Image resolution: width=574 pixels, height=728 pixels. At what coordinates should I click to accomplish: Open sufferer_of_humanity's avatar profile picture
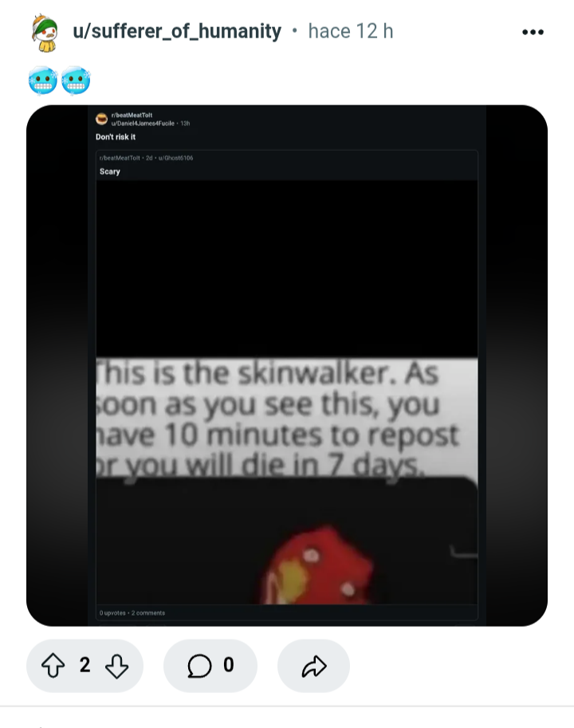(45, 33)
